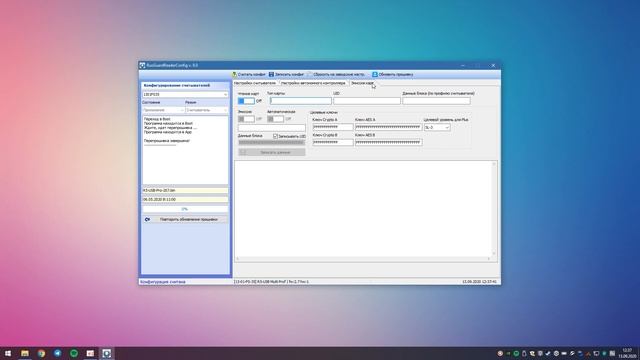Viewport: 640px width, 360px height.
Task: Open File Explorer from the taskbar
Action: [x=25, y=353]
